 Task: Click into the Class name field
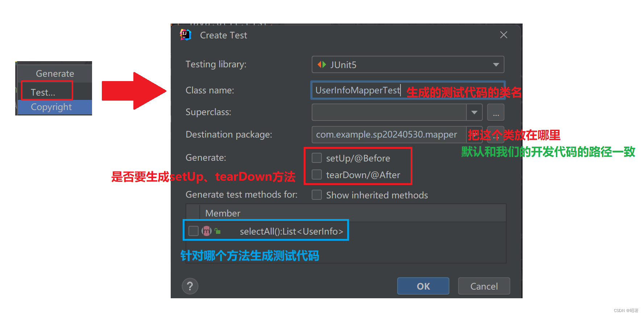tap(408, 90)
